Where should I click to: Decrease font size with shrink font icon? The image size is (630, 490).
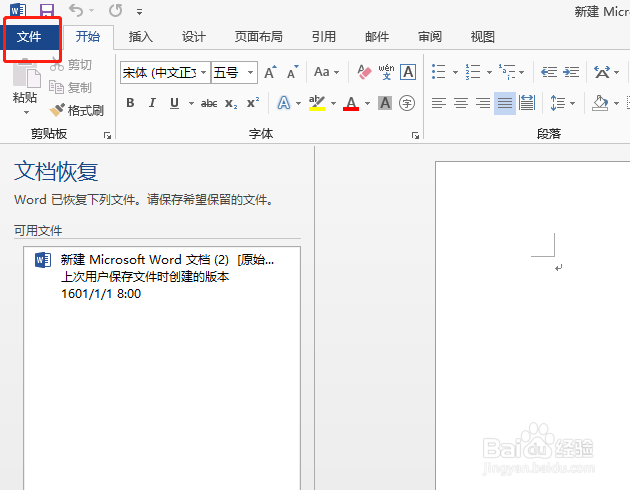tap(292, 72)
